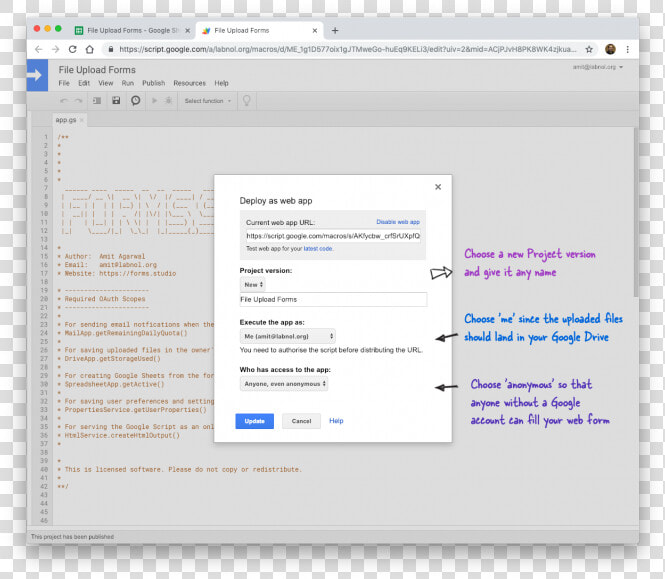Click the PropertiesService.getUserProperties() line

(x=132, y=410)
